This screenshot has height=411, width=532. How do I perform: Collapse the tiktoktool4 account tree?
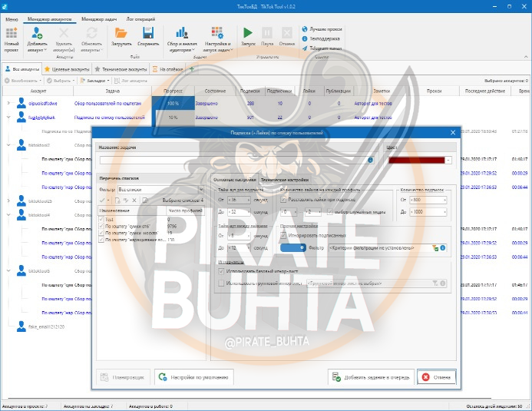click(8, 215)
